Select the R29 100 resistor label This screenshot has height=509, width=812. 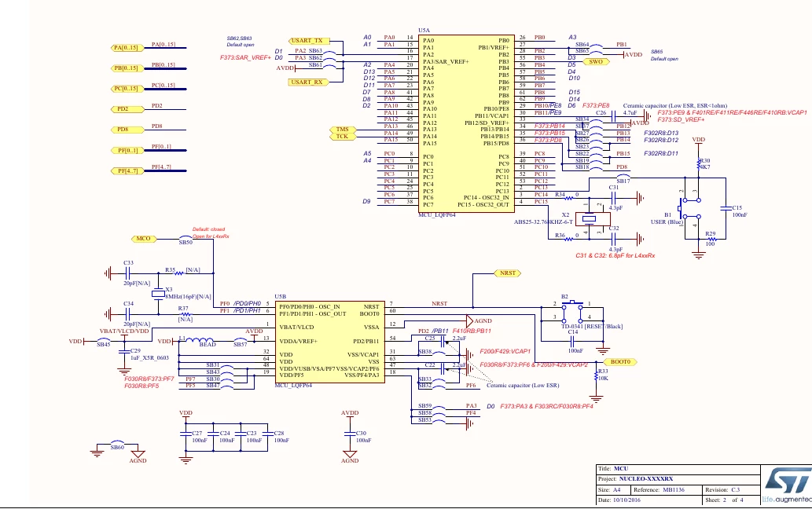pyautogui.click(x=710, y=239)
